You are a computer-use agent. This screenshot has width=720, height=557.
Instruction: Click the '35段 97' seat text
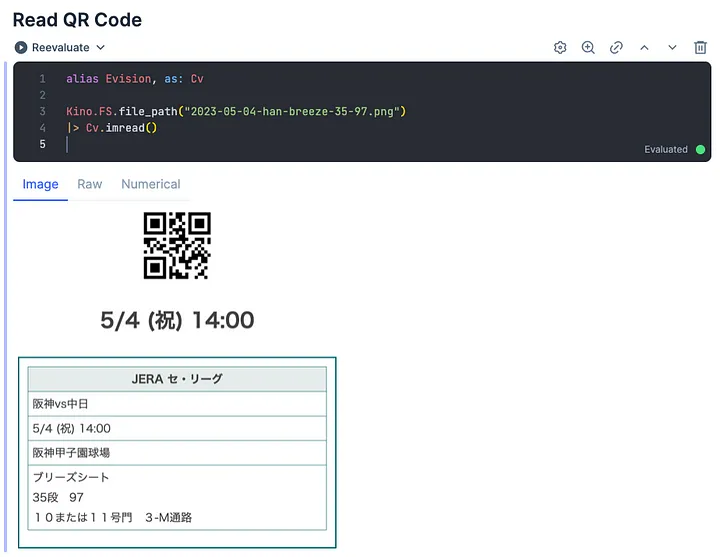(x=58, y=497)
